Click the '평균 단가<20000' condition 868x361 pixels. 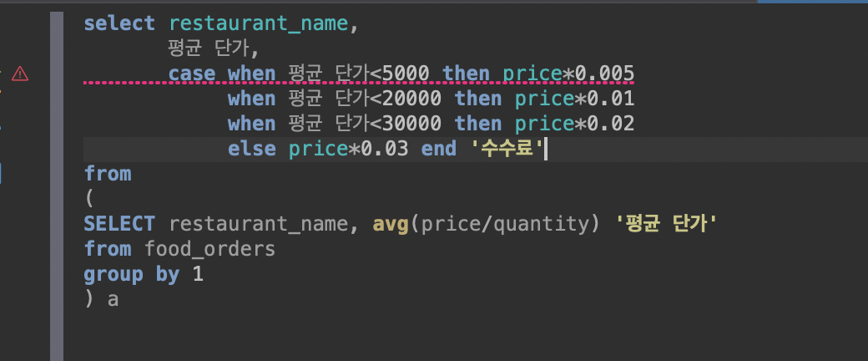[x=365, y=99]
